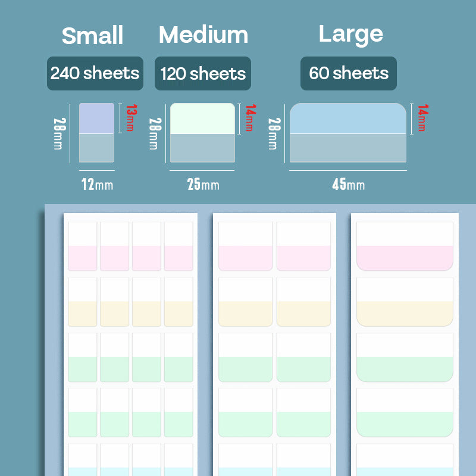Click the 12mm width label
Viewport: 476px width, 476px height.
point(97,184)
